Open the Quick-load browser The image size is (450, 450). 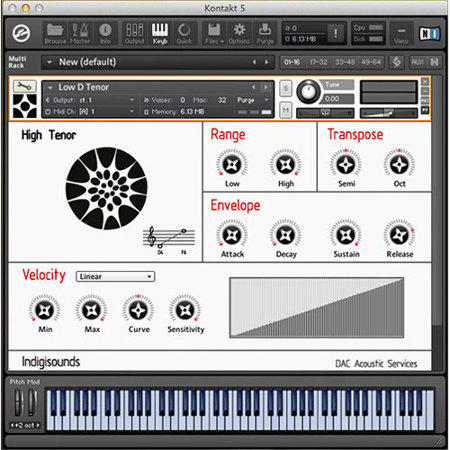click(184, 34)
